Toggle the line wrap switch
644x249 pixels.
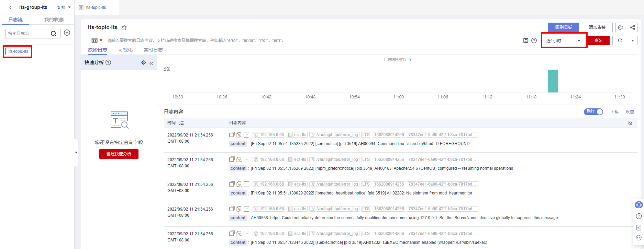tap(593, 111)
